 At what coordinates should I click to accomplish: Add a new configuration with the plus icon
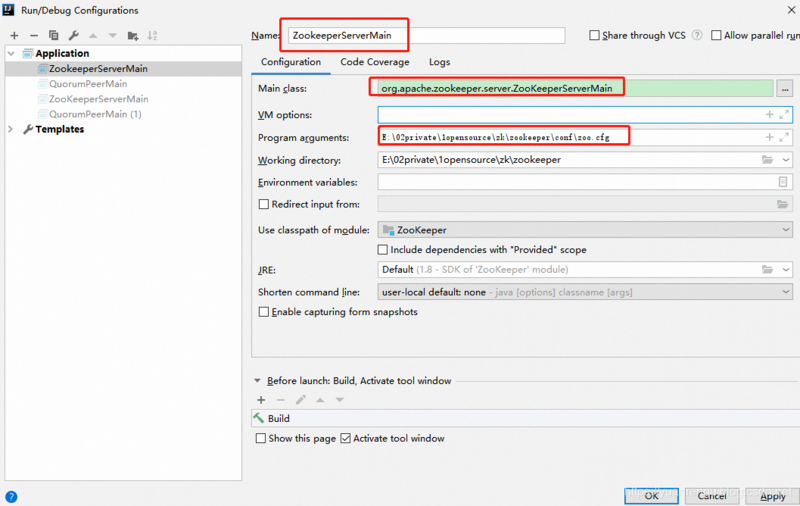click(x=14, y=35)
